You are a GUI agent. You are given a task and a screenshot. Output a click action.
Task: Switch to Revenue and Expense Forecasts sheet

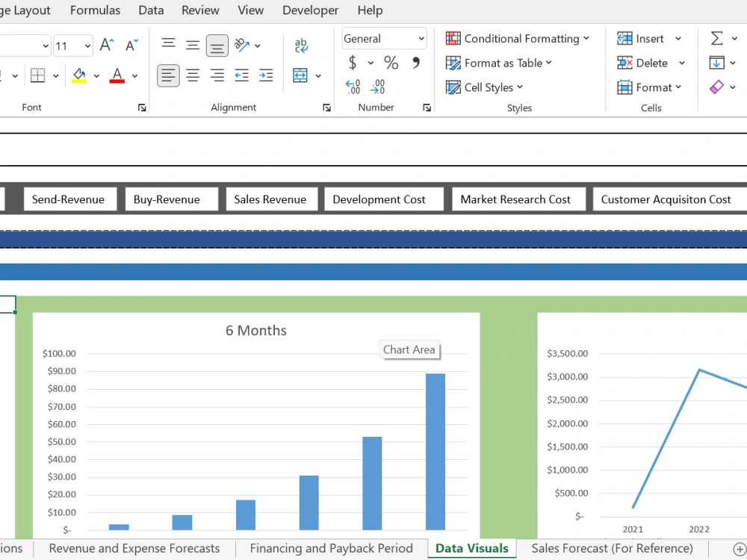click(x=134, y=549)
